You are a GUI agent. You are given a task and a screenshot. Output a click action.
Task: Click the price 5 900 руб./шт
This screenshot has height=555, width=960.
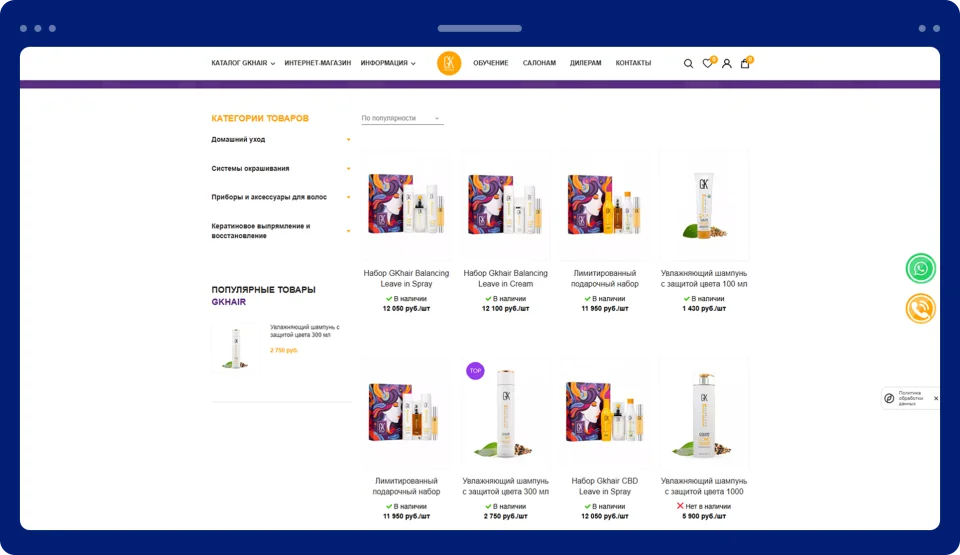click(704, 516)
